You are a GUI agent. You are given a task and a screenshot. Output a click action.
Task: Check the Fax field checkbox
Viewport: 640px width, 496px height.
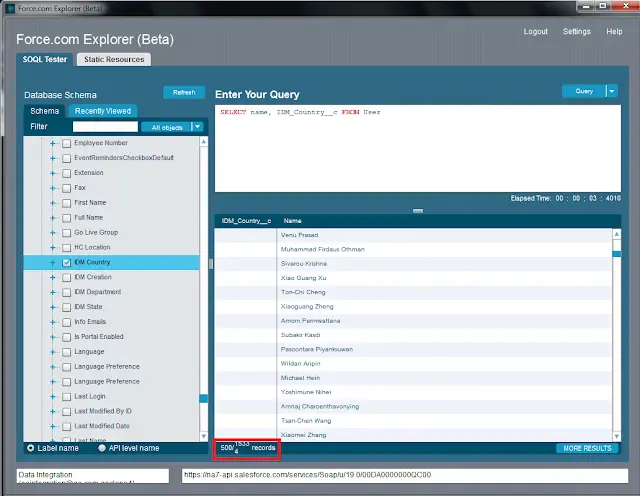67,188
